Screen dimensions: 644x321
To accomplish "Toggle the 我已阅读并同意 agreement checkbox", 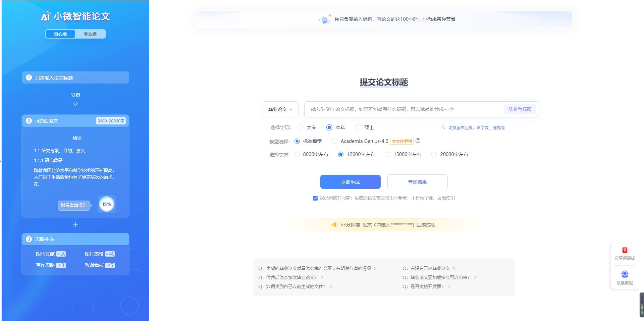I will coord(315,198).
